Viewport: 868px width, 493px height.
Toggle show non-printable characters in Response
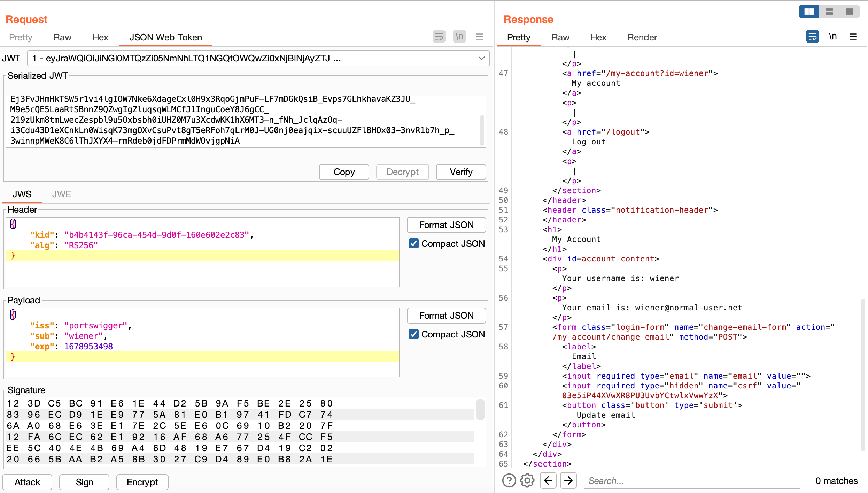coord(833,37)
